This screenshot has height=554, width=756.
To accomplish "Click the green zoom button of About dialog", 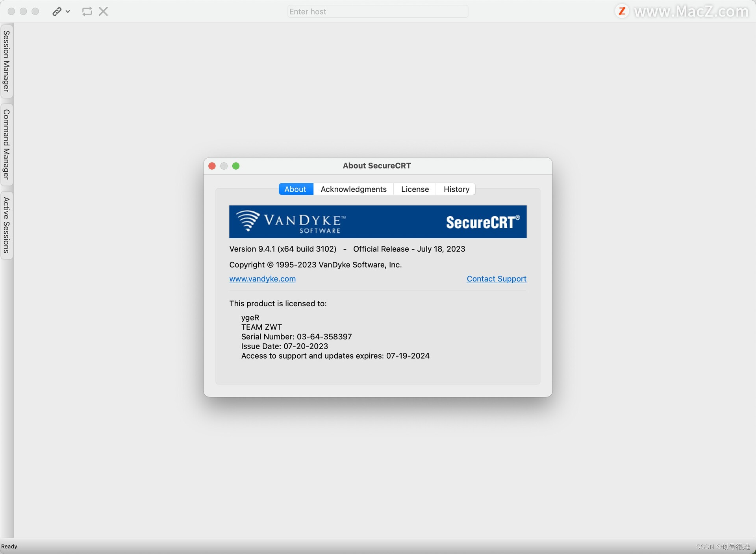I will pos(236,166).
